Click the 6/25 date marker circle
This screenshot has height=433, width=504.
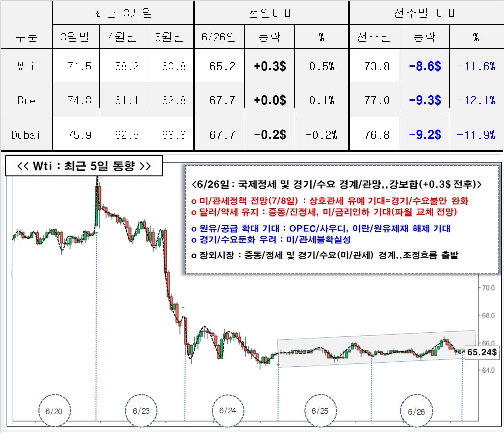320,411
